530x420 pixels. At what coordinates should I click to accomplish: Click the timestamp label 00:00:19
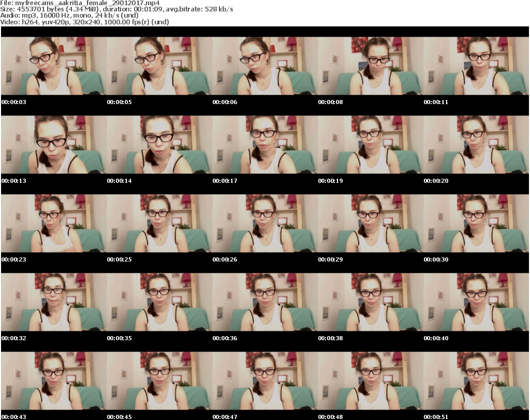(330, 181)
